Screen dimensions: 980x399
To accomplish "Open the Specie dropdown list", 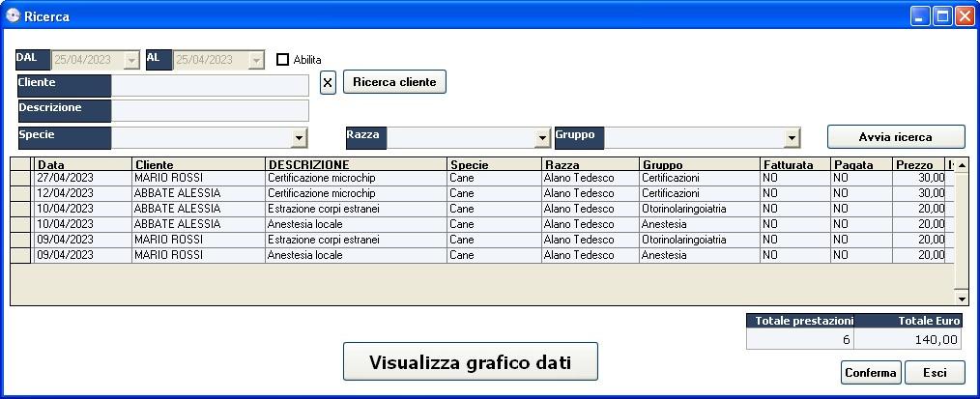I will (299, 138).
